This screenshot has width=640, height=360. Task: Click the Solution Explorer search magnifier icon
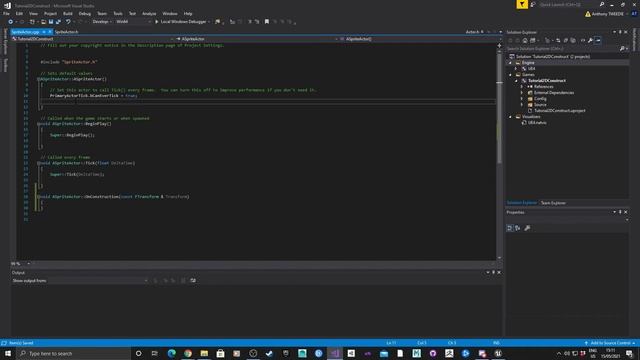622,49
